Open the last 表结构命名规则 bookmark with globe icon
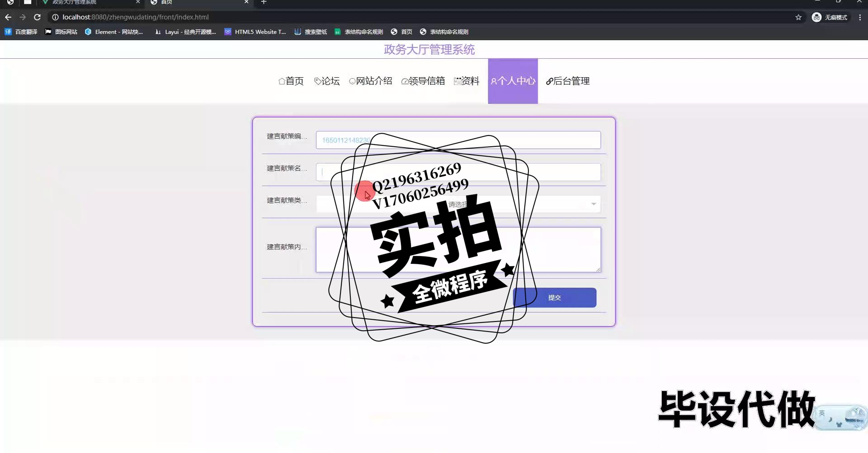The width and height of the screenshot is (868, 453). click(444, 32)
